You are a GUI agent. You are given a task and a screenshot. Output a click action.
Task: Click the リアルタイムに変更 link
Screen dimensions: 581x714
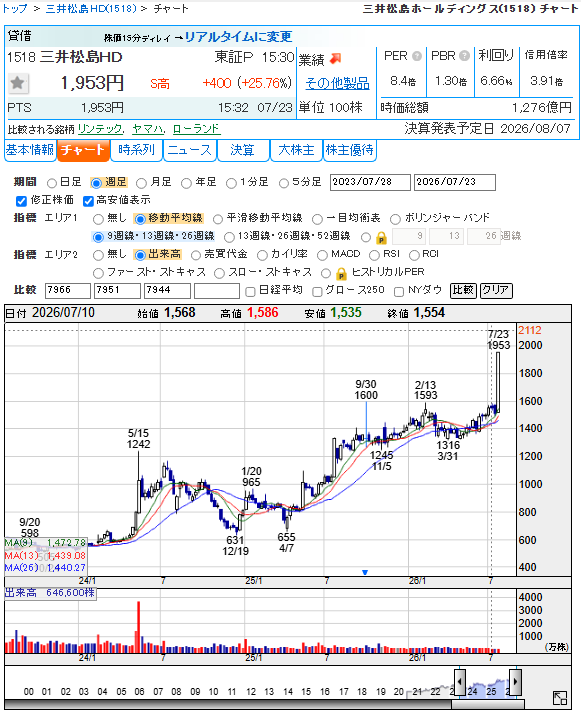239,37
